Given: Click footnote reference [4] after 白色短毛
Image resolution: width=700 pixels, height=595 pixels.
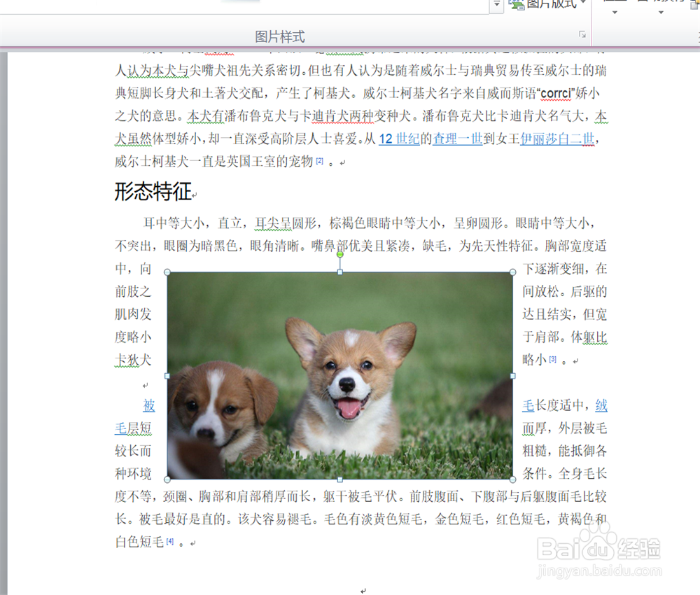Looking at the screenshot, I should (x=169, y=541).
